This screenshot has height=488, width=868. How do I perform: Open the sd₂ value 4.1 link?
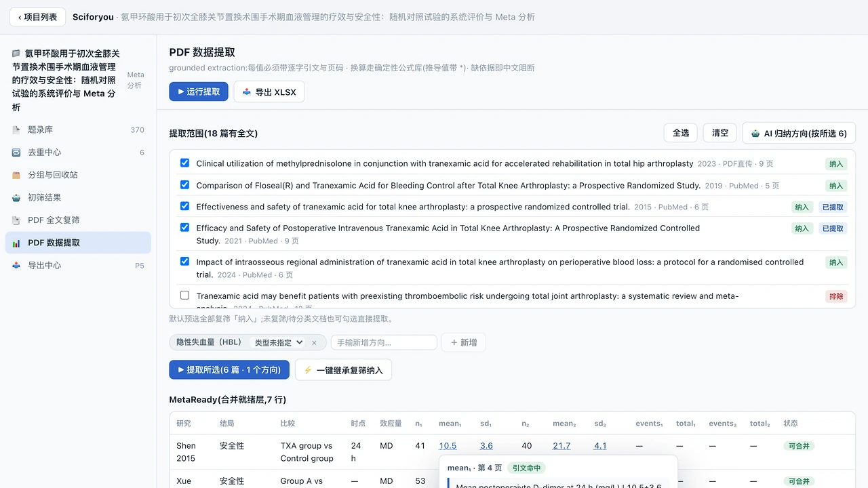coord(600,446)
